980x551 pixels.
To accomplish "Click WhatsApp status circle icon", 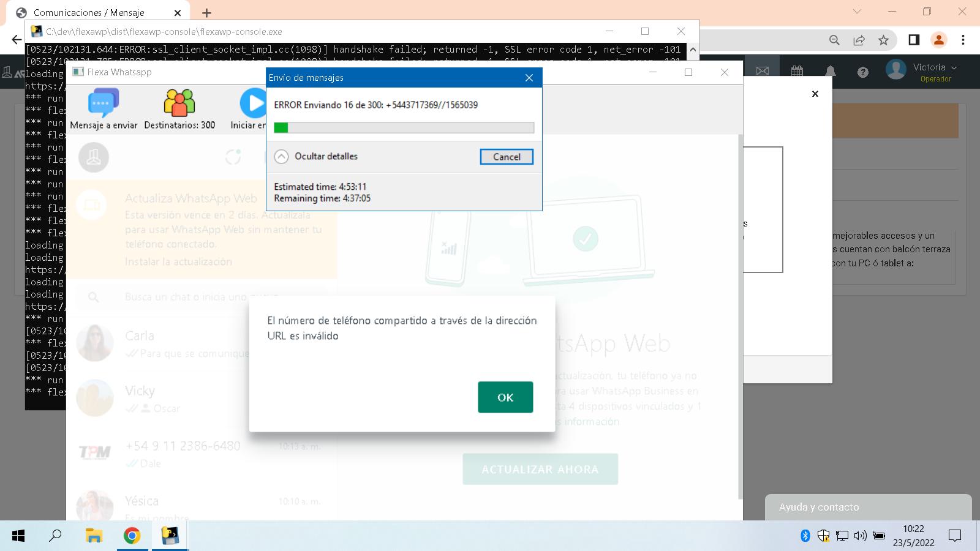I will pos(233,157).
